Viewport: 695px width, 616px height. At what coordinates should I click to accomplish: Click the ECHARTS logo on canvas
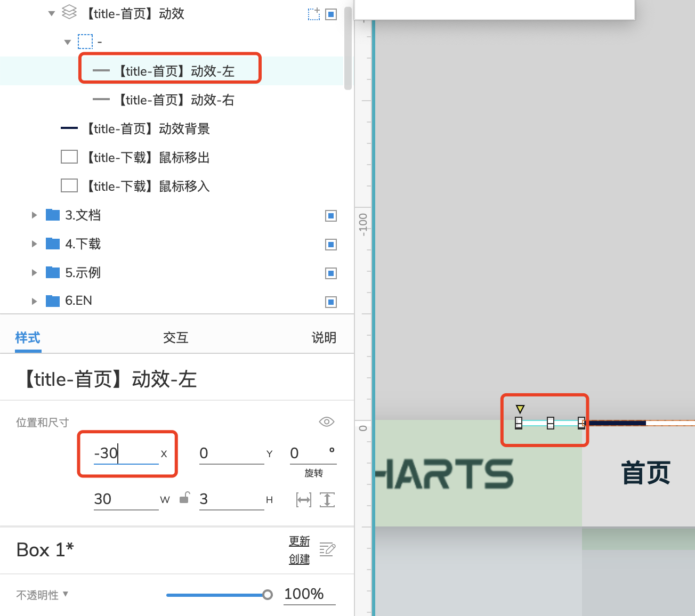tap(445, 474)
